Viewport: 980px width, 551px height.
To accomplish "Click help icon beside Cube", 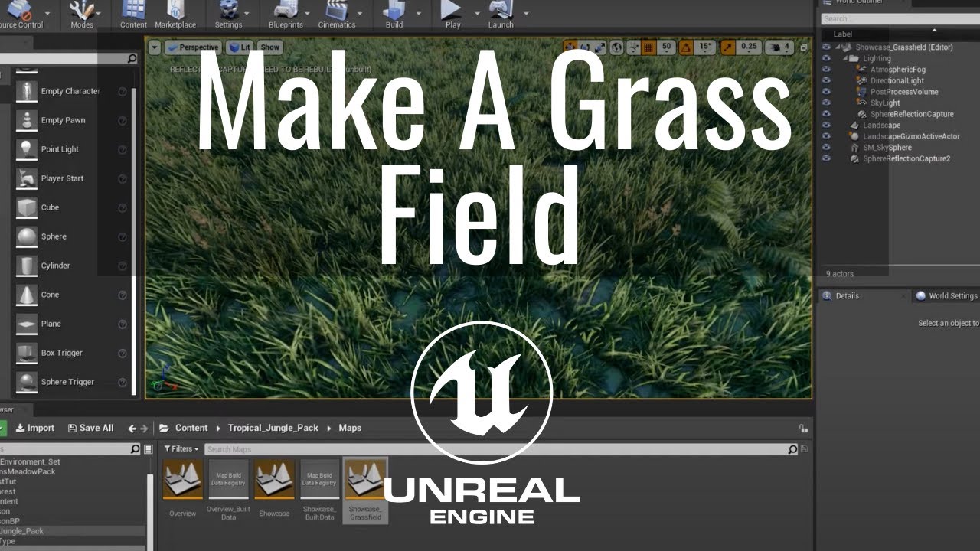I will point(122,207).
